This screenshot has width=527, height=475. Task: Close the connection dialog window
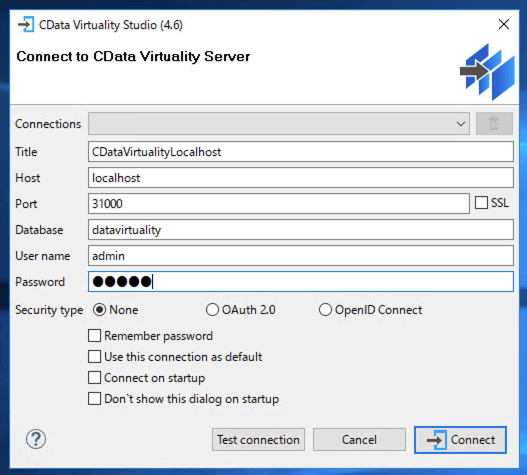503,24
